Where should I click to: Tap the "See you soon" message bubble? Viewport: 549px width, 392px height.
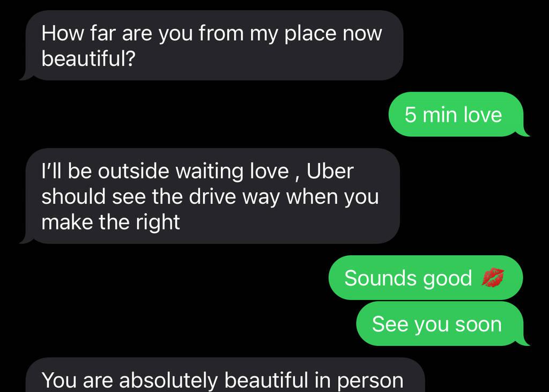click(442, 324)
